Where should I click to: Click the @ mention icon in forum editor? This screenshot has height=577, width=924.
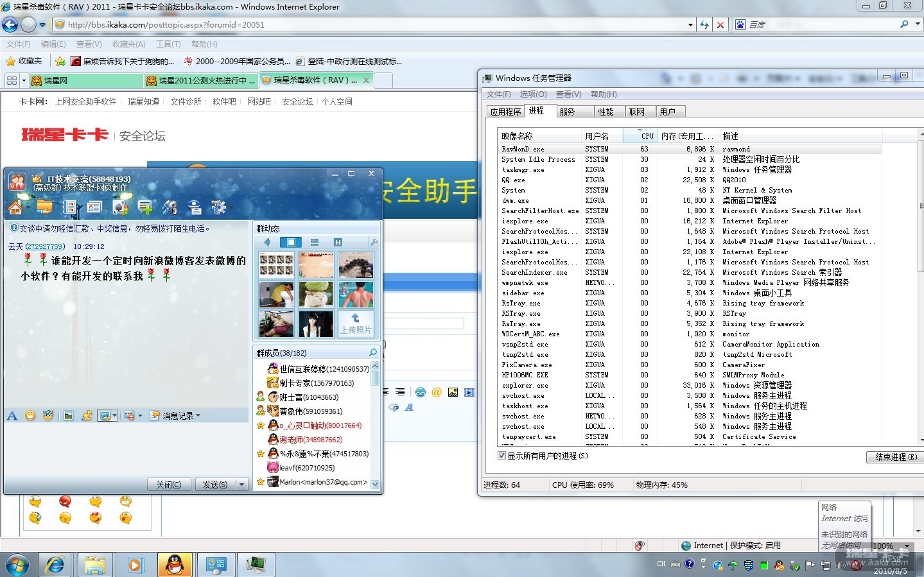437,392
